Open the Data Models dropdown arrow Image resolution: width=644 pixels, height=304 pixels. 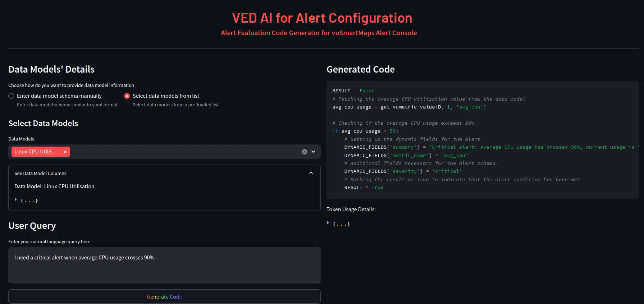pos(313,152)
